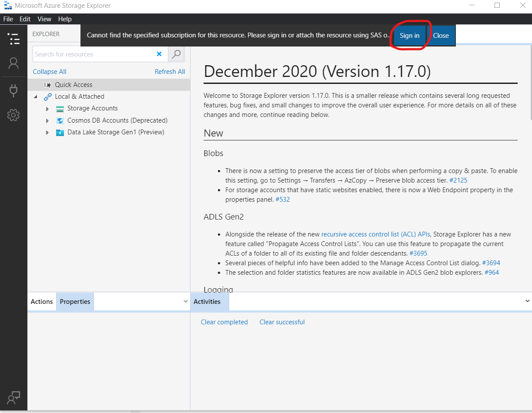The width and height of the screenshot is (532, 413).
Task: Expand Cosmos DB Accounts (Deprecated) node
Action: [47, 120]
